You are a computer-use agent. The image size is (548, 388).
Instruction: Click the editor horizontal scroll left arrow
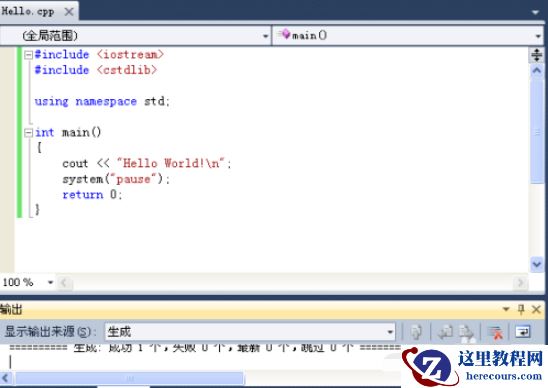click(64, 282)
